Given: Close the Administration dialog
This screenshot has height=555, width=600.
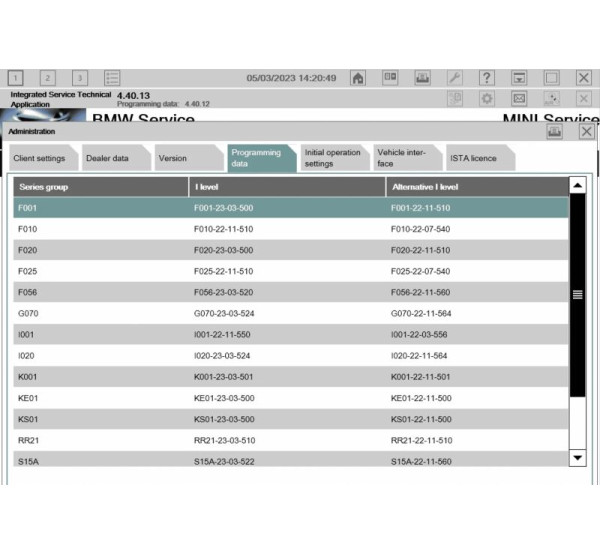Looking at the screenshot, I should click(x=586, y=131).
